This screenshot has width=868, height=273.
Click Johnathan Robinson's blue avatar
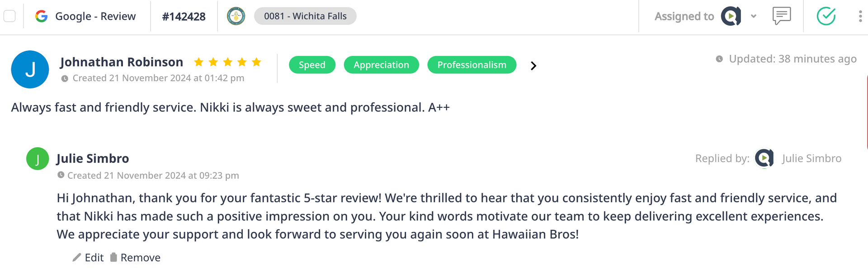coord(30,69)
